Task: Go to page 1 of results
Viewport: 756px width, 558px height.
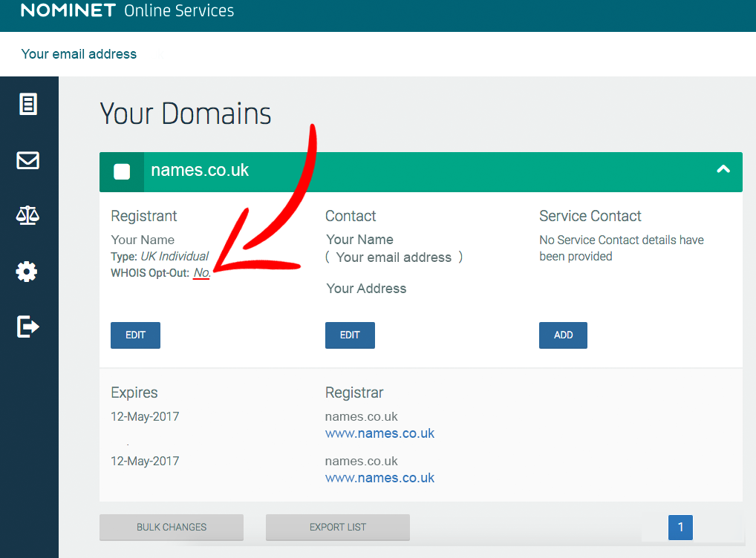Action: 680,527
